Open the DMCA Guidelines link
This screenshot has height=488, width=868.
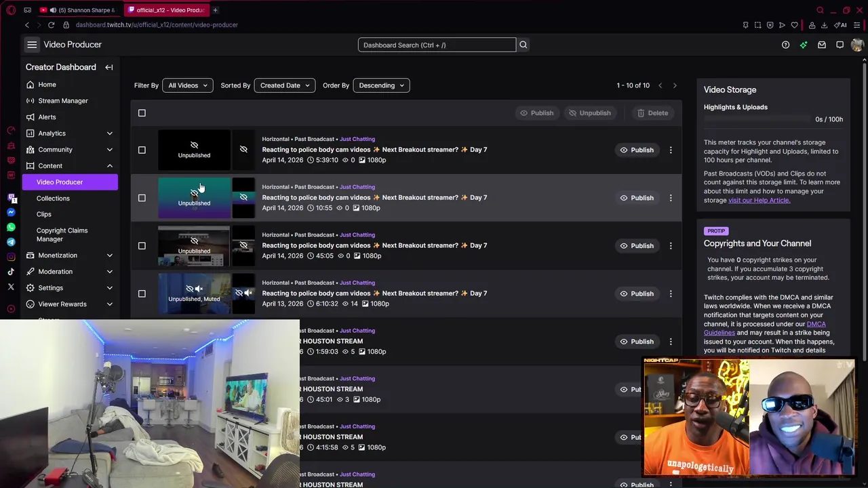click(x=764, y=328)
